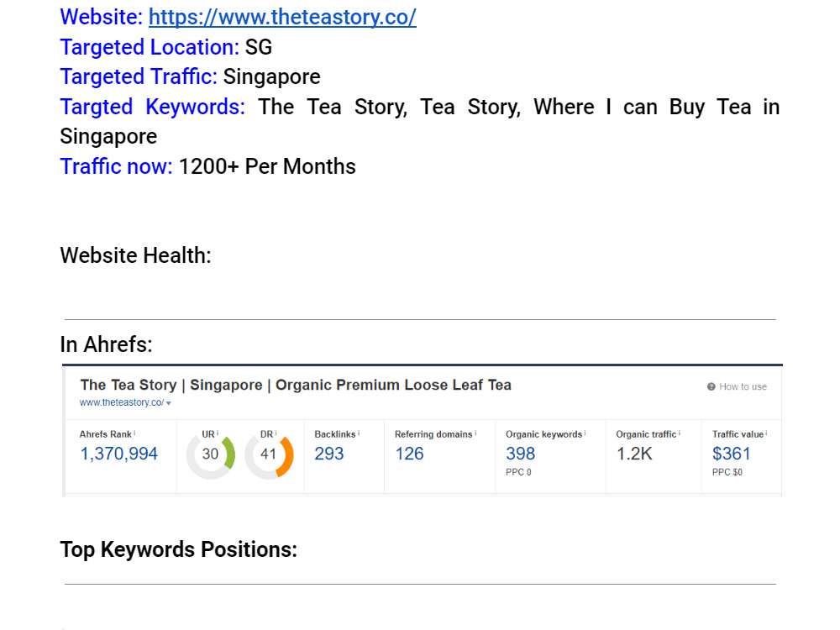Image resolution: width=840 pixels, height=630 pixels.
Task: Click the Backlinks count 293
Action: tap(329, 454)
